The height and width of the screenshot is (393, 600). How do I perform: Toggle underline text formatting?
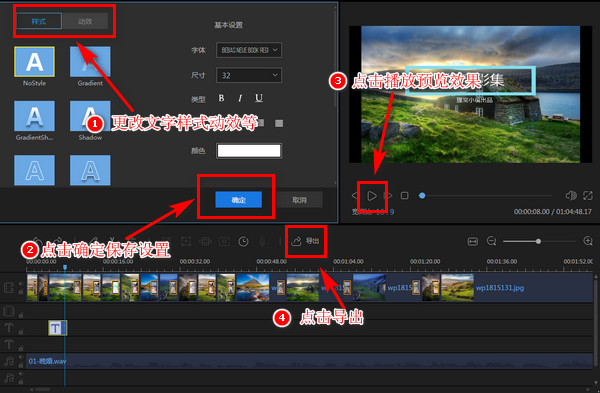coord(259,98)
